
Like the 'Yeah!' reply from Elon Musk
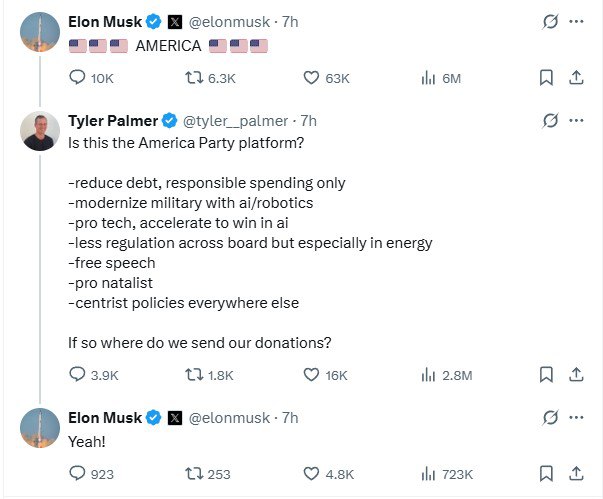pyautogui.click(x=311, y=474)
